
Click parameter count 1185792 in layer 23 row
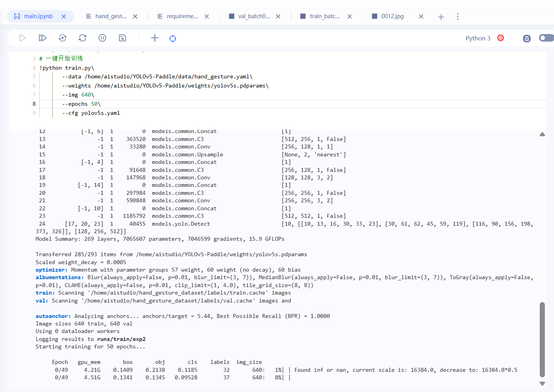[134, 216]
